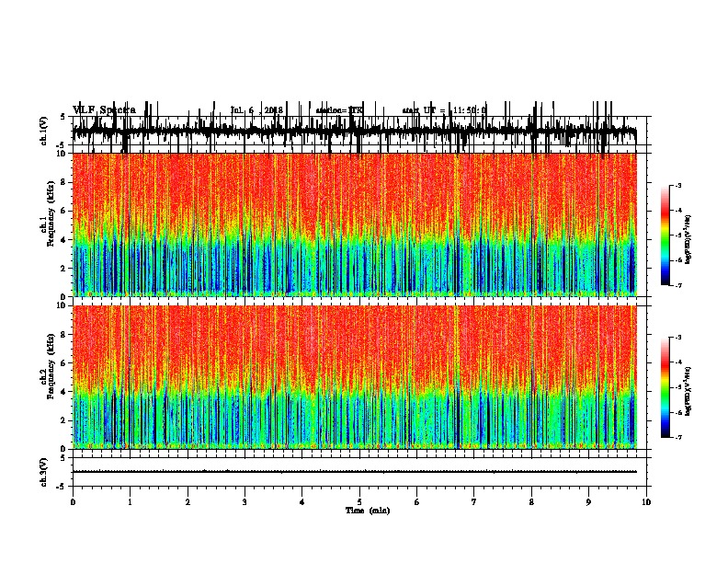Click the "2" kHz tick on ch.2 frequency axis
The image size is (728, 563).
coord(64,420)
